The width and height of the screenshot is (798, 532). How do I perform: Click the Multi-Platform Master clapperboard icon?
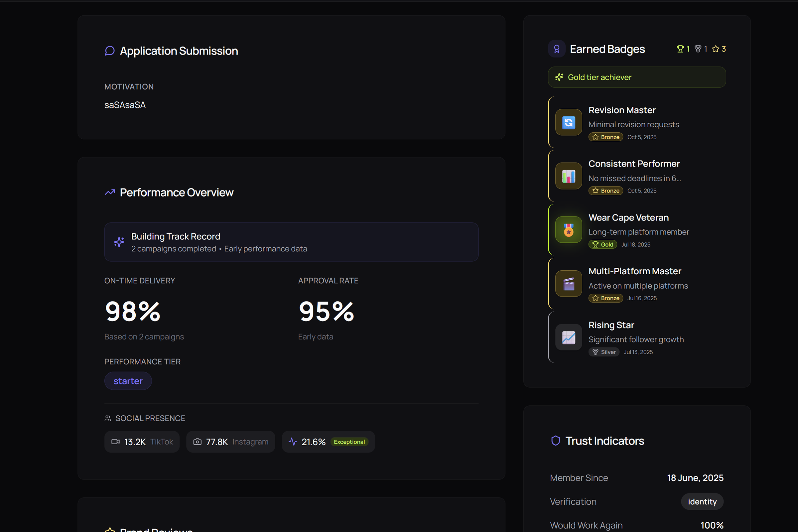(568, 283)
